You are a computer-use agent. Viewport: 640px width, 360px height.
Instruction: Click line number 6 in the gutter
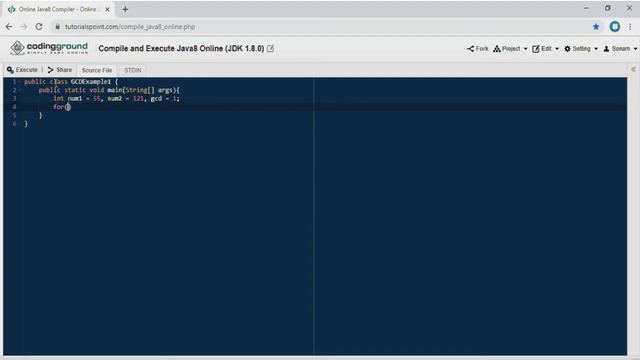[14, 124]
